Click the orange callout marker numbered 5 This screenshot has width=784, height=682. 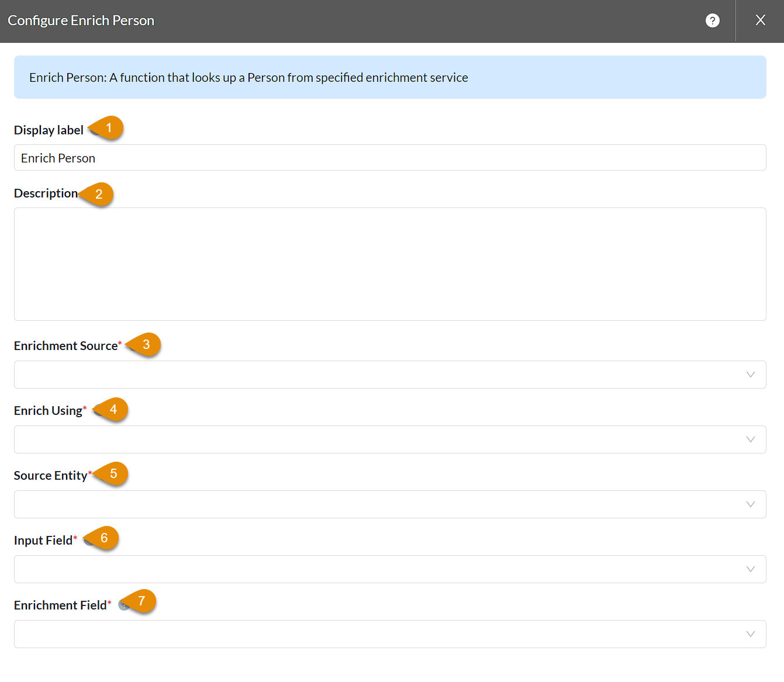coord(114,474)
